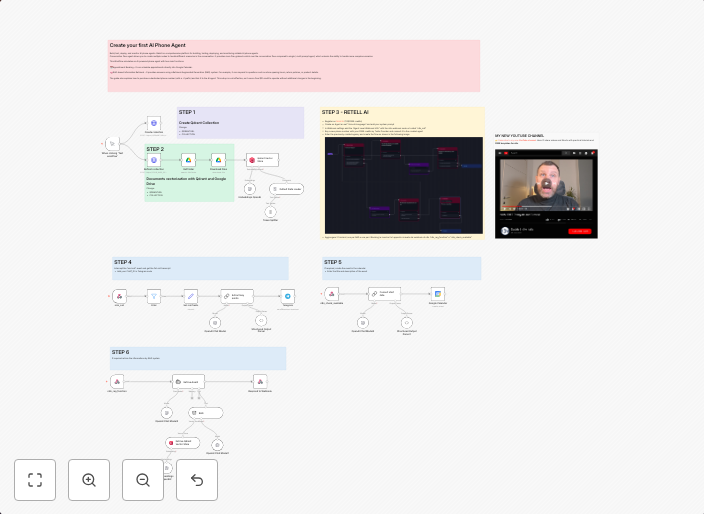Viewport: 704px width, 514px height.
Task: Click the reset zoom arrow button
Action: [197, 480]
